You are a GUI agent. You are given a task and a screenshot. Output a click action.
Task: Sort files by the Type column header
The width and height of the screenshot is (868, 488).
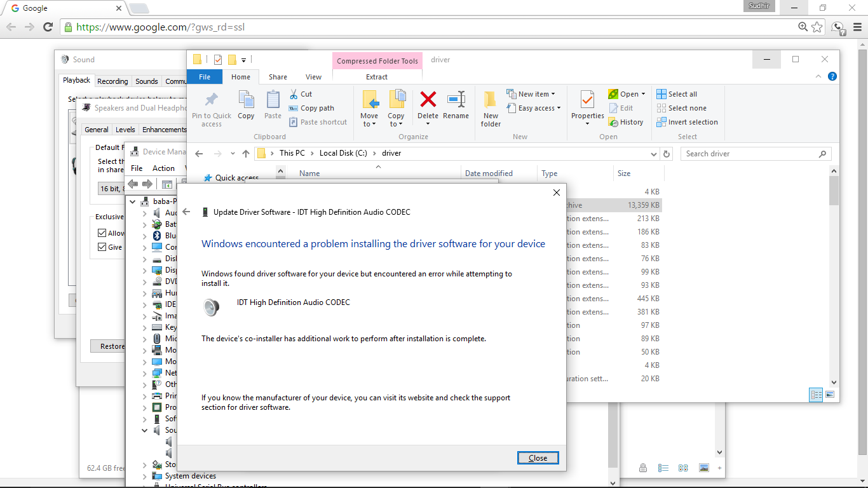[550, 173]
